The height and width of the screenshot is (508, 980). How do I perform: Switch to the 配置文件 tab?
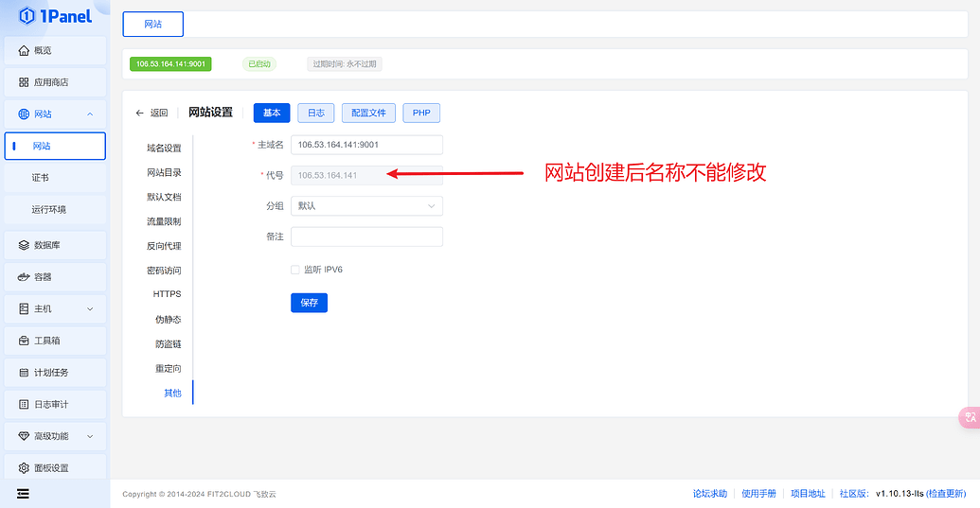coord(368,113)
